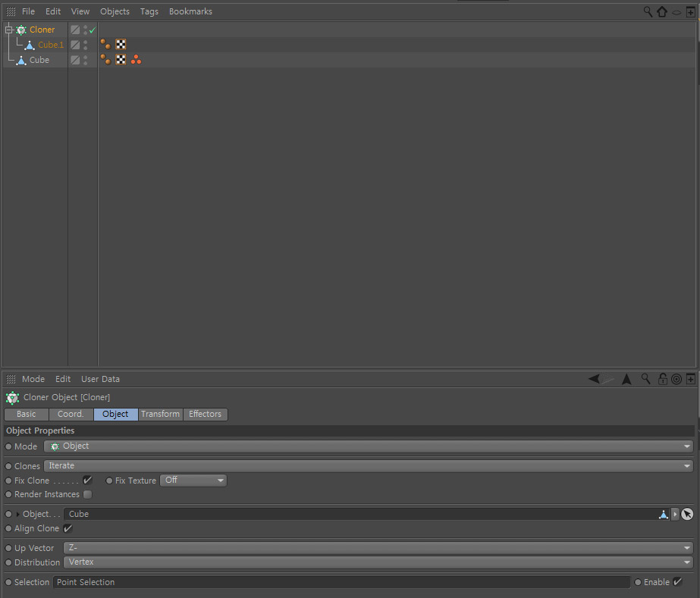Select the Cloner object in the tree

42,30
